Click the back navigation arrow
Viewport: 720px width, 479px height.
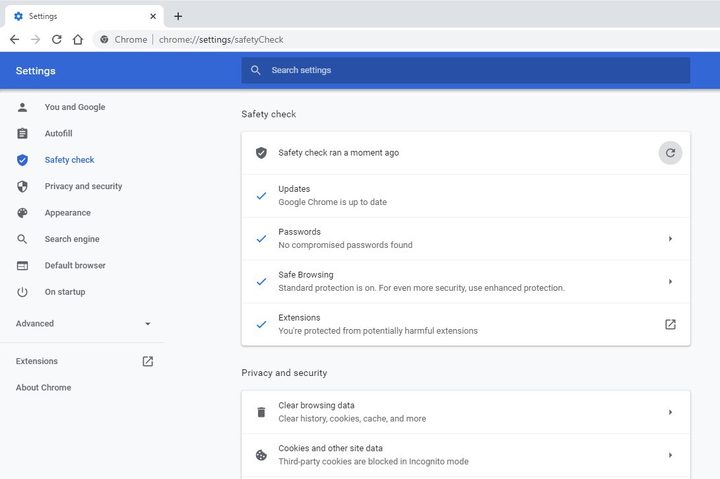[x=15, y=39]
